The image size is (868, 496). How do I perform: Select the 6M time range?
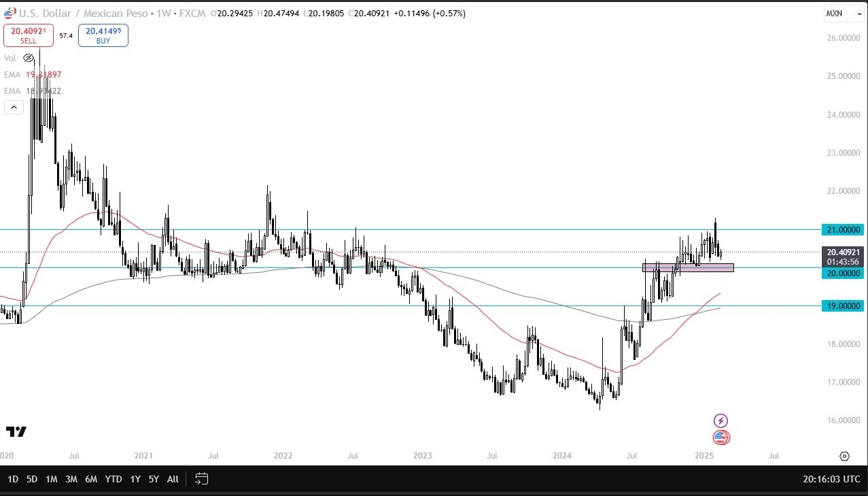(x=91, y=479)
